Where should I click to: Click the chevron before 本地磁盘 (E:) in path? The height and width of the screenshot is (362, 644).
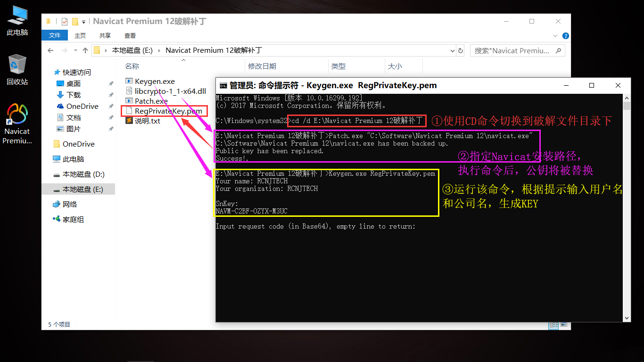107,50
